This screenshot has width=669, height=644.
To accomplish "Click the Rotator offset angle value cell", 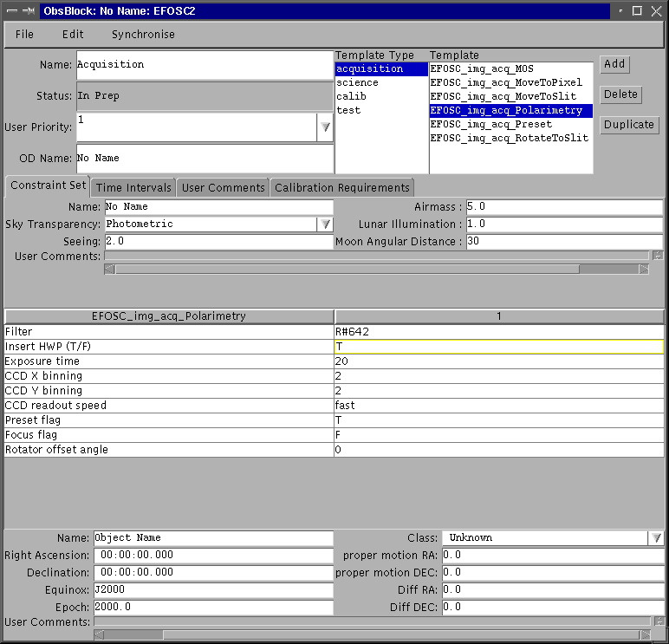I will pyautogui.click(x=499, y=450).
